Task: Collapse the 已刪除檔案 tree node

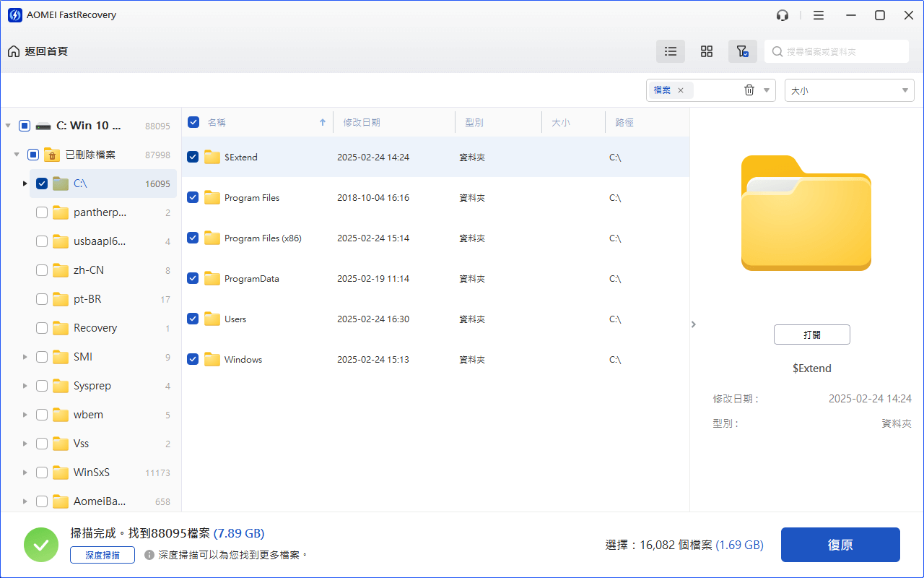Action: (16, 155)
